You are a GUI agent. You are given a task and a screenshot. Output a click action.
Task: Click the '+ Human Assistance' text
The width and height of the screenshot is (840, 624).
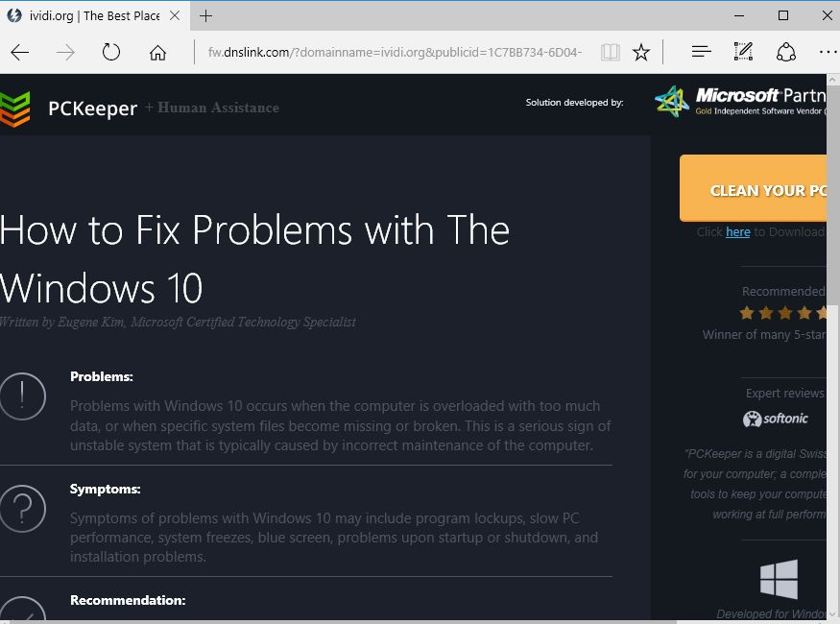pos(212,108)
